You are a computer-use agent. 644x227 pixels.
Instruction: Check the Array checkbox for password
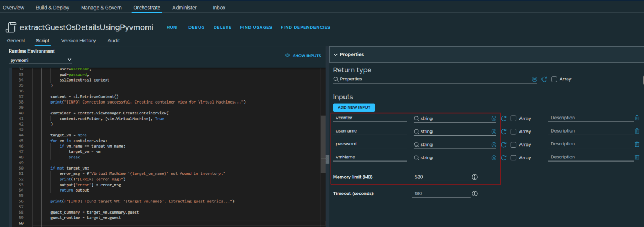(x=514, y=144)
